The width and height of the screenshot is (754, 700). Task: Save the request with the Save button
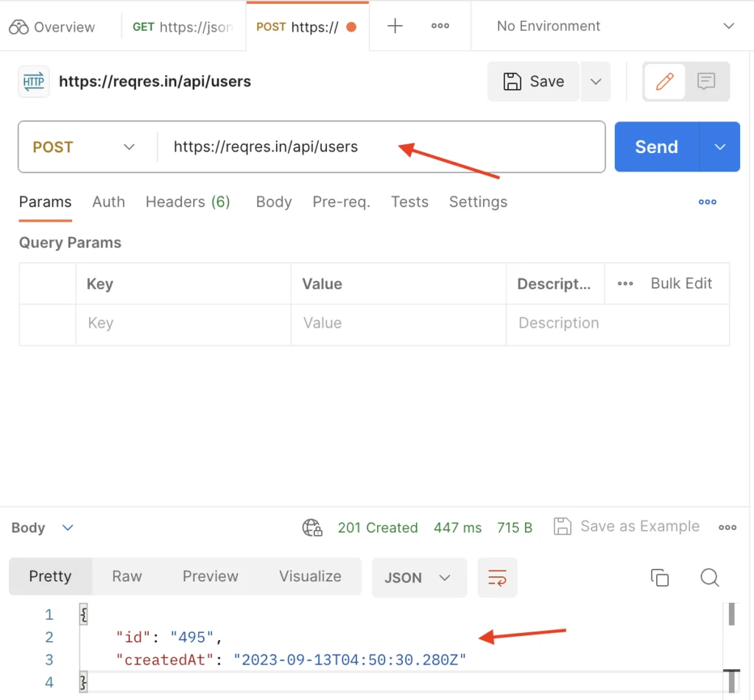pyautogui.click(x=533, y=81)
